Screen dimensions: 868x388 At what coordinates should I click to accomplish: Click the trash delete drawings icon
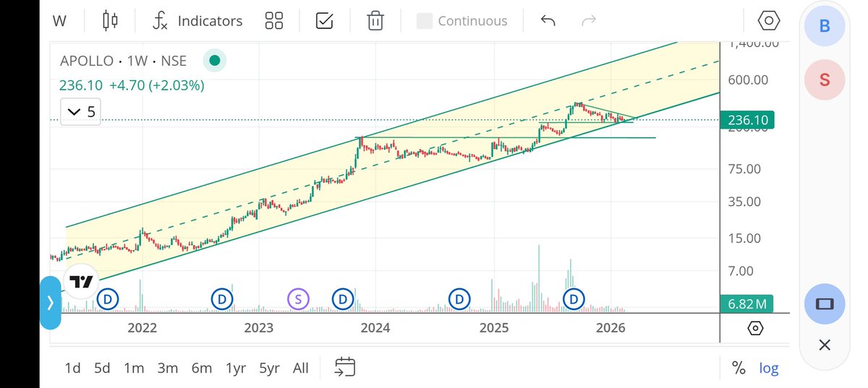[375, 21]
